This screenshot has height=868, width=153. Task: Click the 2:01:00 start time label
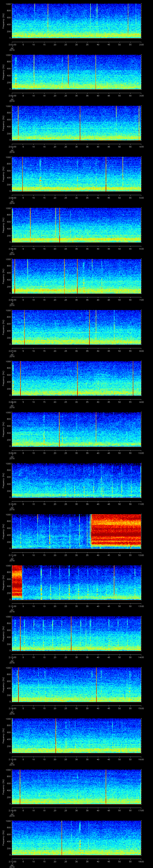[12, 44]
